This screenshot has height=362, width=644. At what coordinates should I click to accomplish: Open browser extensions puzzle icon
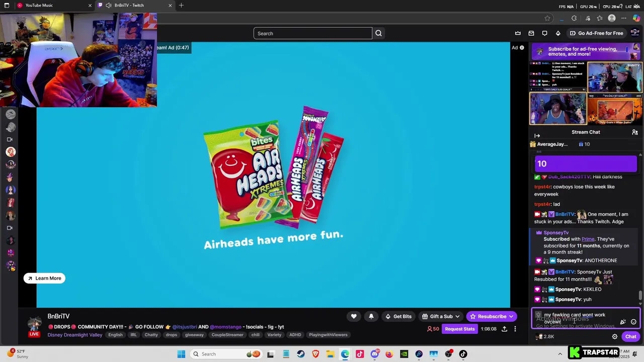click(x=574, y=18)
